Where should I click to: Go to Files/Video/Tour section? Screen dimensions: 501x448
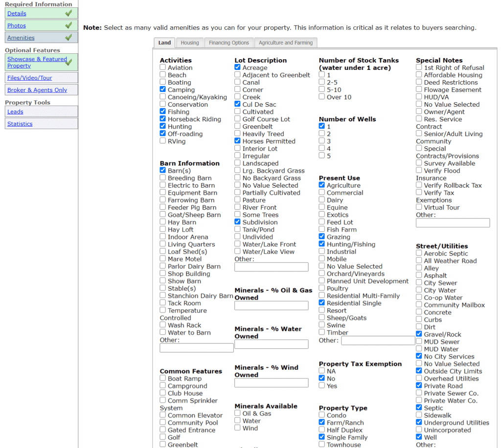[29, 78]
